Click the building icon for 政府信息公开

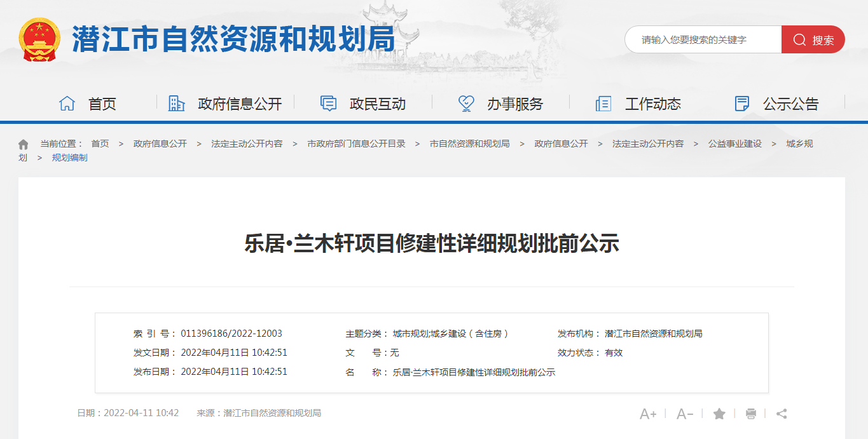pyautogui.click(x=176, y=104)
